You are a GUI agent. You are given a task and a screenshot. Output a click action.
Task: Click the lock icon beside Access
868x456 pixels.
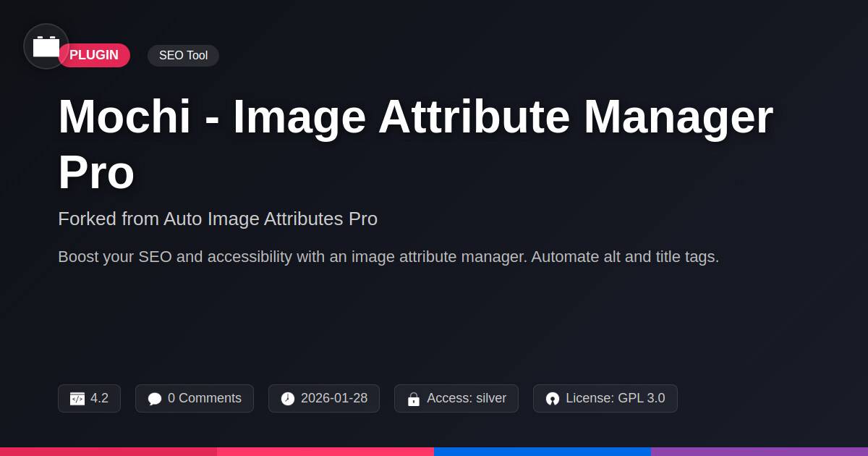point(414,399)
